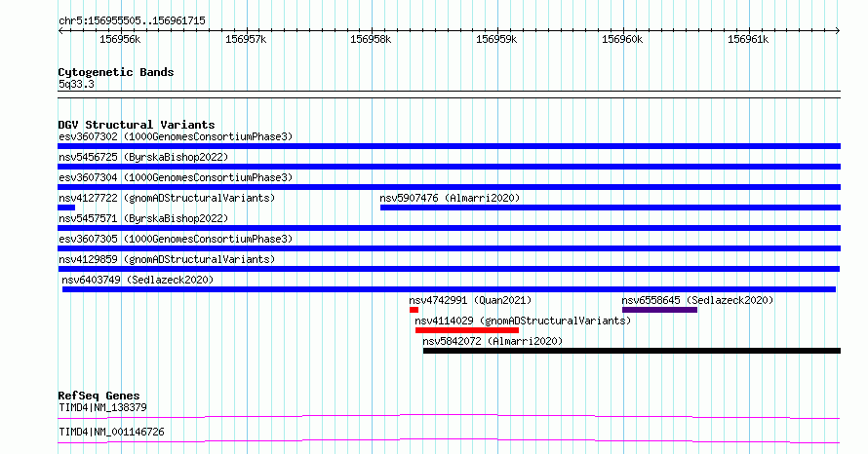Select the TIMD4|NM_001146726 magenta gene line
868x454 pixels.
(449, 440)
